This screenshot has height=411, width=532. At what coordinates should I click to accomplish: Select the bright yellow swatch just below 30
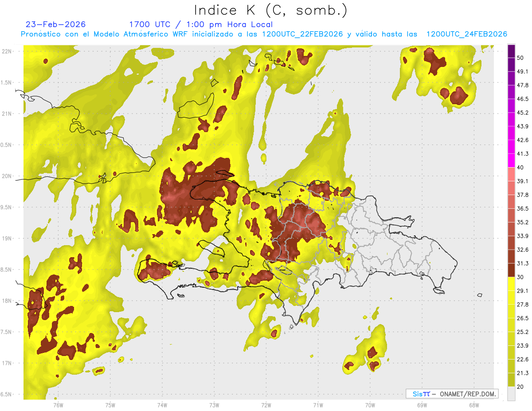coord(511,284)
